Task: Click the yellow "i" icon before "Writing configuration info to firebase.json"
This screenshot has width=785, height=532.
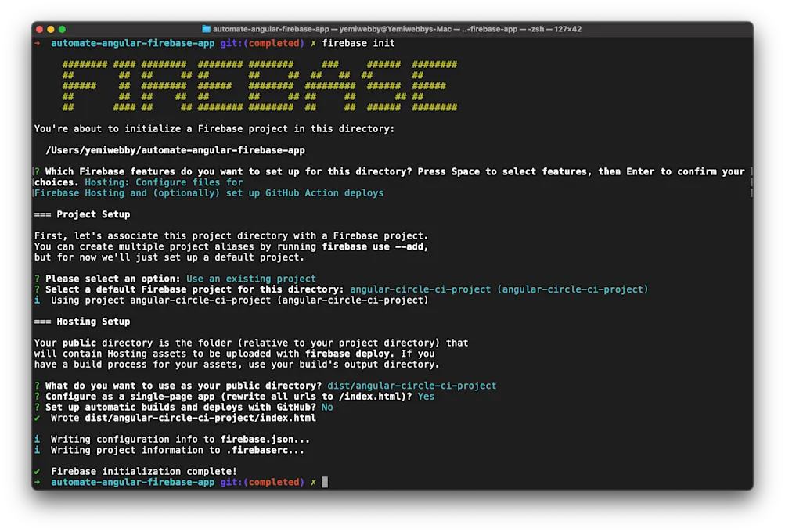Action: pyautogui.click(x=36, y=439)
